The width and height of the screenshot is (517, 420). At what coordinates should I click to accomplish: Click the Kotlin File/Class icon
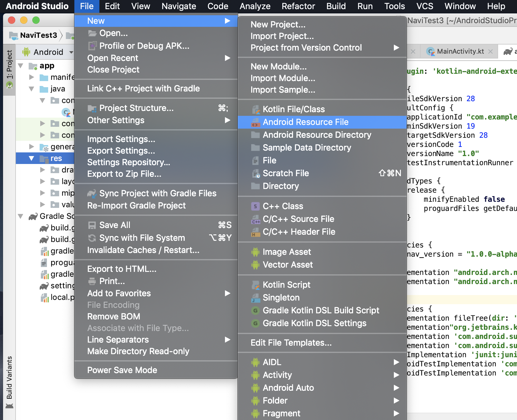[x=255, y=109]
